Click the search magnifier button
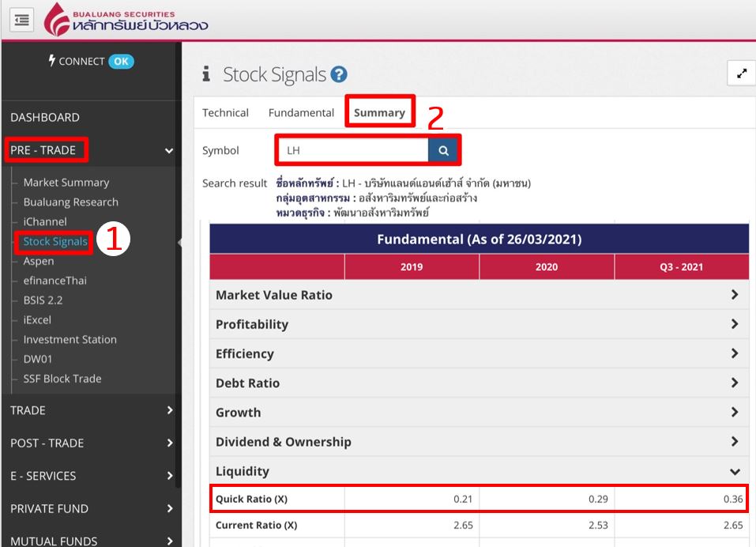756x547 pixels. click(x=443, y=150)
